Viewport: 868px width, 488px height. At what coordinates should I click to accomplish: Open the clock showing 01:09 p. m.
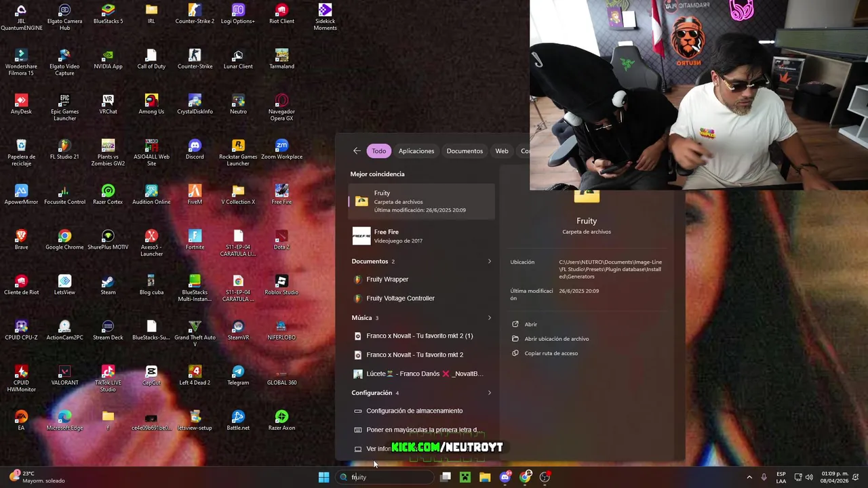click(834, 477)
